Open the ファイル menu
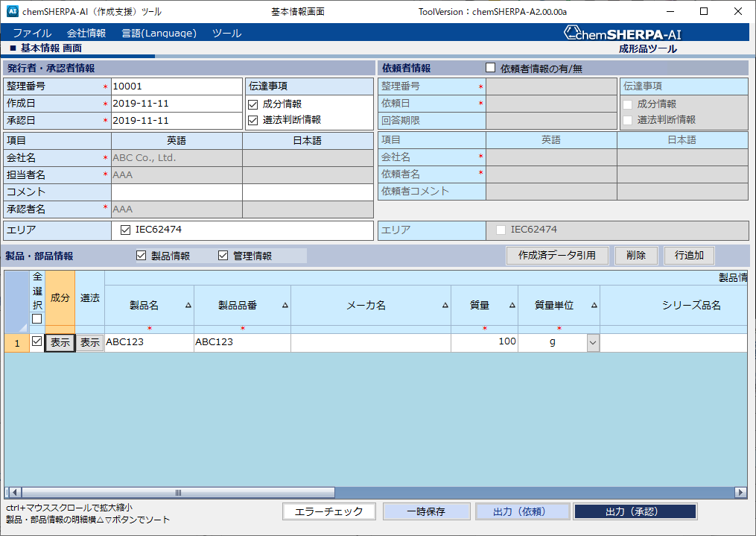Image resolution: width=756 pixels, height=536 pixels. pyautogui.click(x=32, y=34)
